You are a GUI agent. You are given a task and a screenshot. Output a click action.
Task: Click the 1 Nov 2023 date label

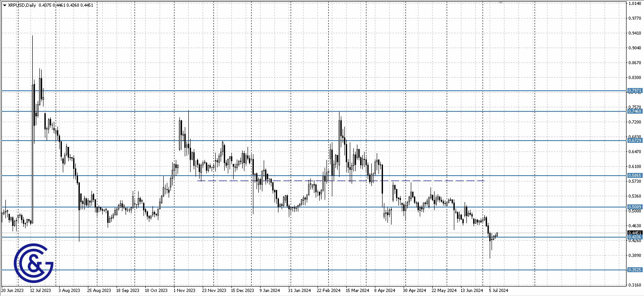(x=184, y=291)
